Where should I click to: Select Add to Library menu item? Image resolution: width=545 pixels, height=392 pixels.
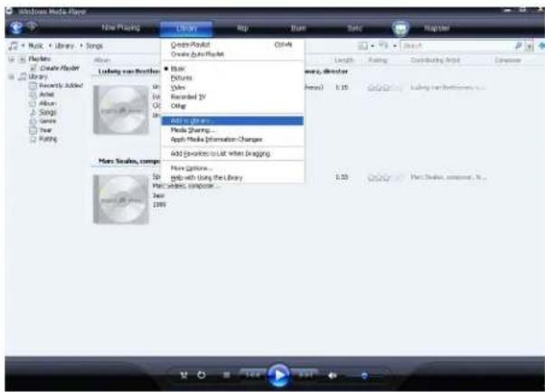coord(232,121)
